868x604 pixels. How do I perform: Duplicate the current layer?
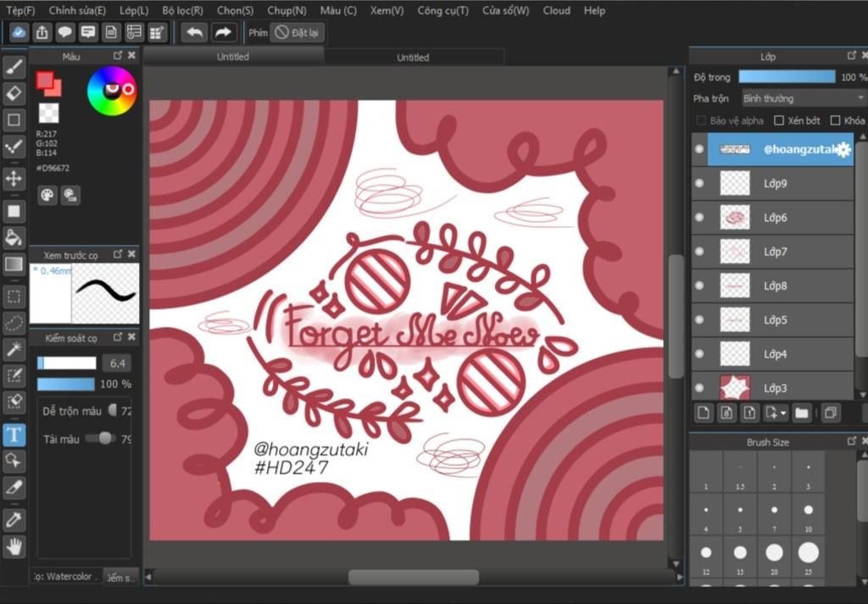point(830,413)
